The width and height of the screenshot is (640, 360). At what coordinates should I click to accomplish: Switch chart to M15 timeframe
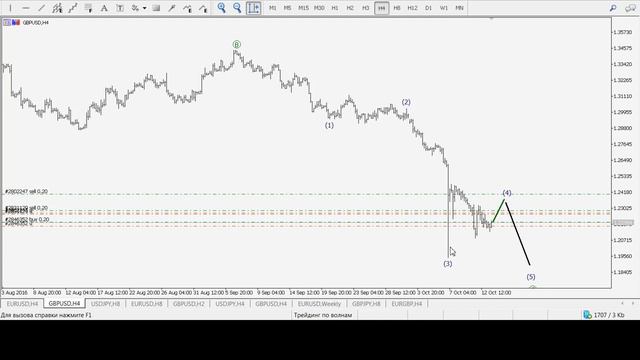pyautogui.click(x=303, y=8)
